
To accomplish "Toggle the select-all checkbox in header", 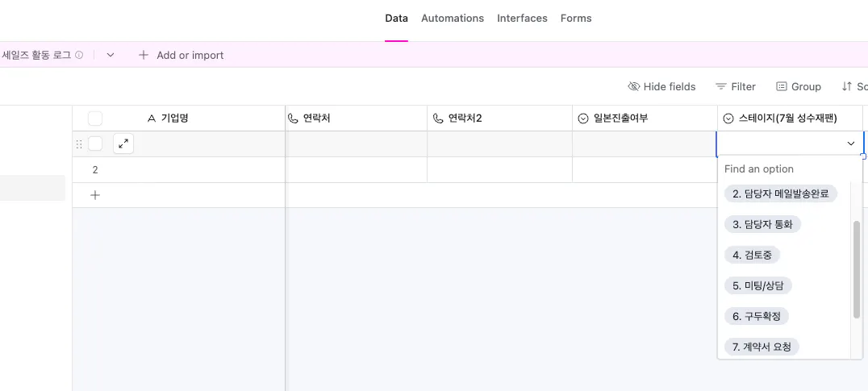I will pos(95,119).
